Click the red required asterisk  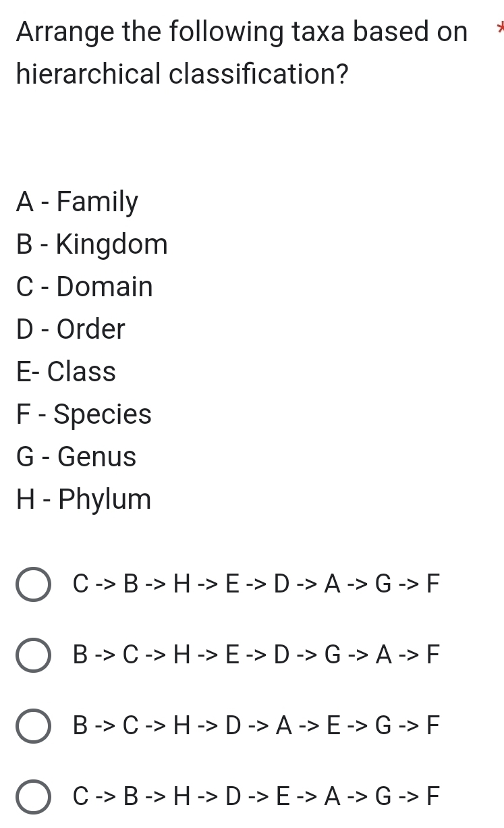499,30
